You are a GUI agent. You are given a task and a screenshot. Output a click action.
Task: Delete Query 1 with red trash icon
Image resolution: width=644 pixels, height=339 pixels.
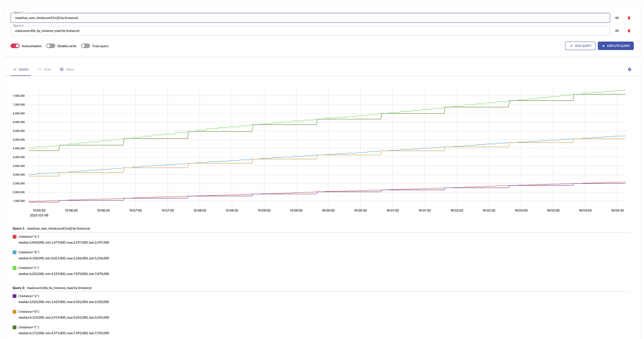pos(629,18)
